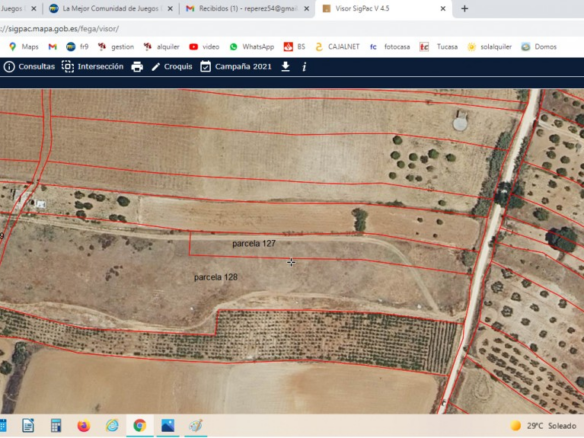The width and height of the screenshot is (584, 438).
Task: Open the WhatsApp bookmark
Action: click(x=252, y=47)
